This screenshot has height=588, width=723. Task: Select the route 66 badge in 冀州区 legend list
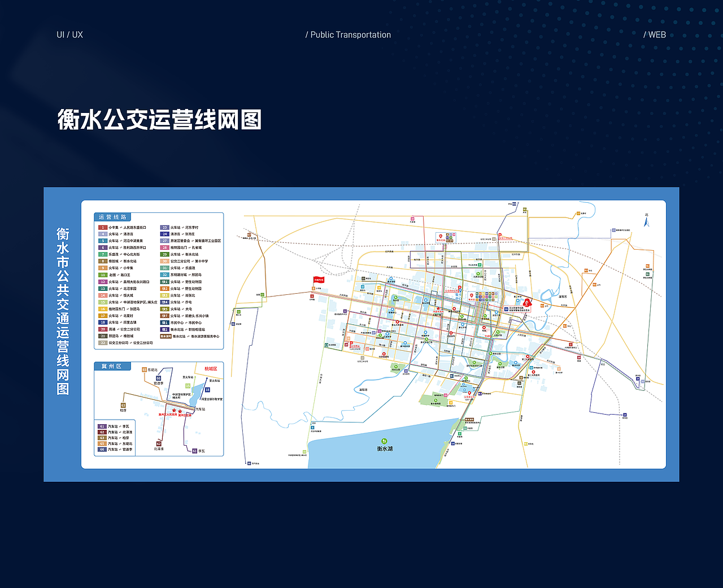click(102, 450)
